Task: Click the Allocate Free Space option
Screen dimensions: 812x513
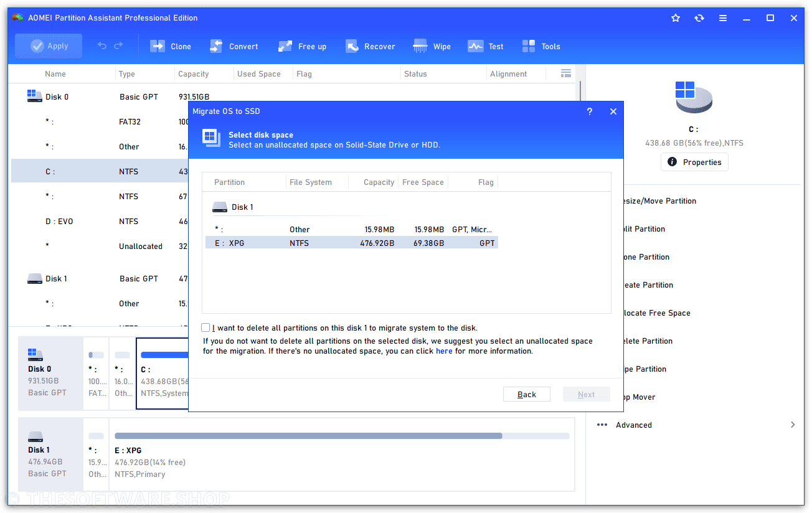Action: pos(657,313)
